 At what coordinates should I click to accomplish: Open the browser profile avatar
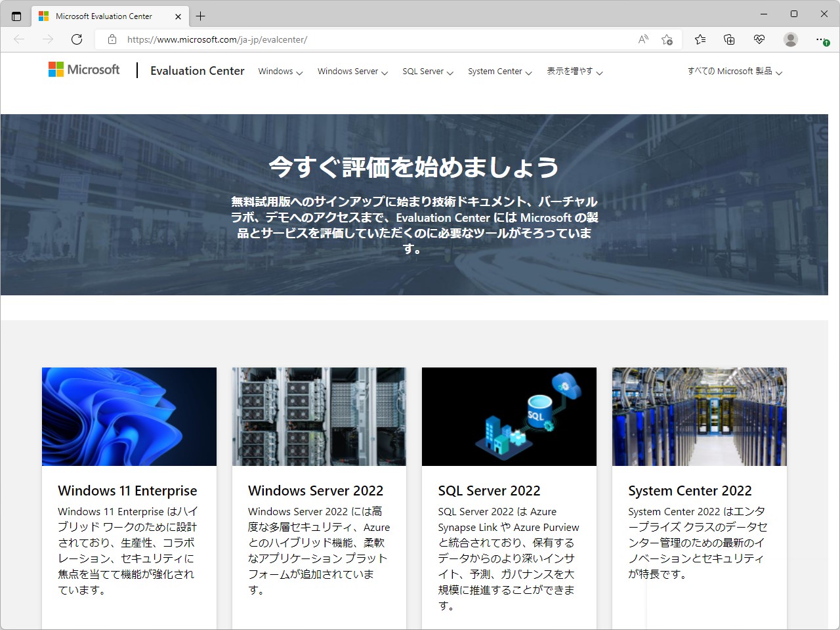point(790,39)
